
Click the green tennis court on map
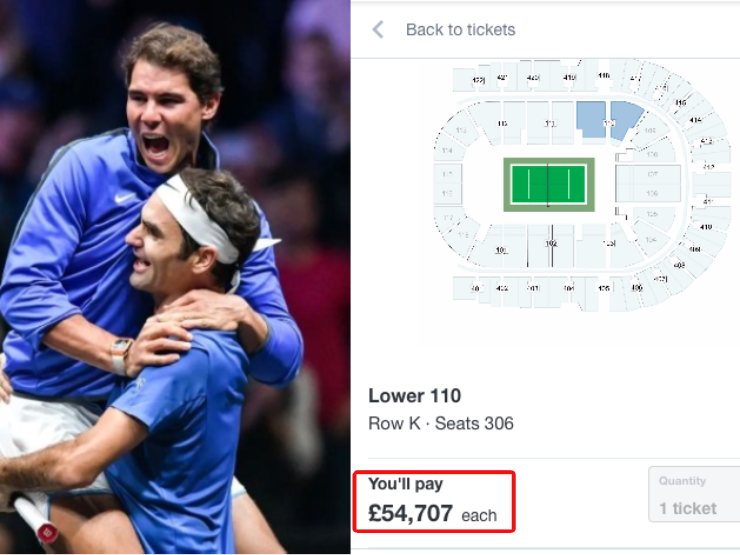coord(548,184)
